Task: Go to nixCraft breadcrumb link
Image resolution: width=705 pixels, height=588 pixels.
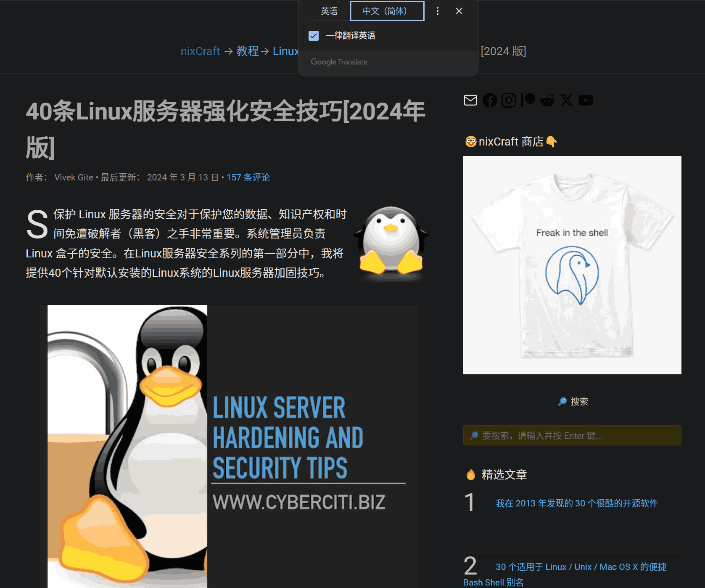Action: pos(200,51)
